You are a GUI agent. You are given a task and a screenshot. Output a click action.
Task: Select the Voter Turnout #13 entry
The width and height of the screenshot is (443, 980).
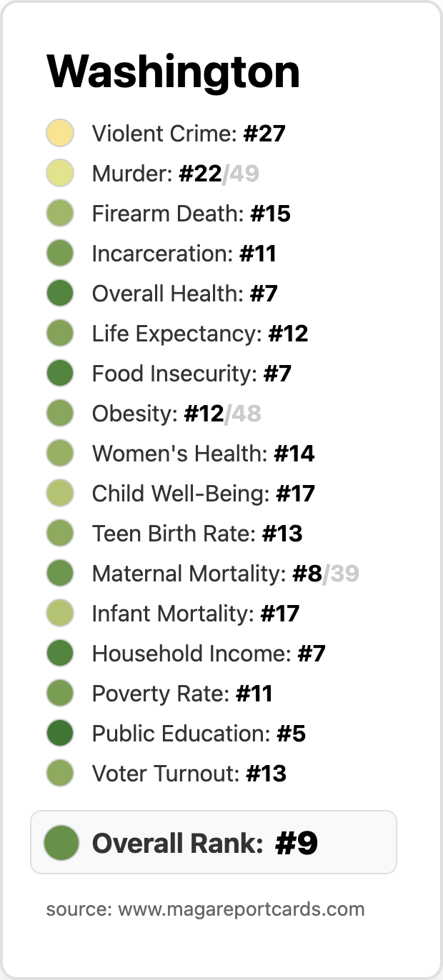tap(189, 774)
